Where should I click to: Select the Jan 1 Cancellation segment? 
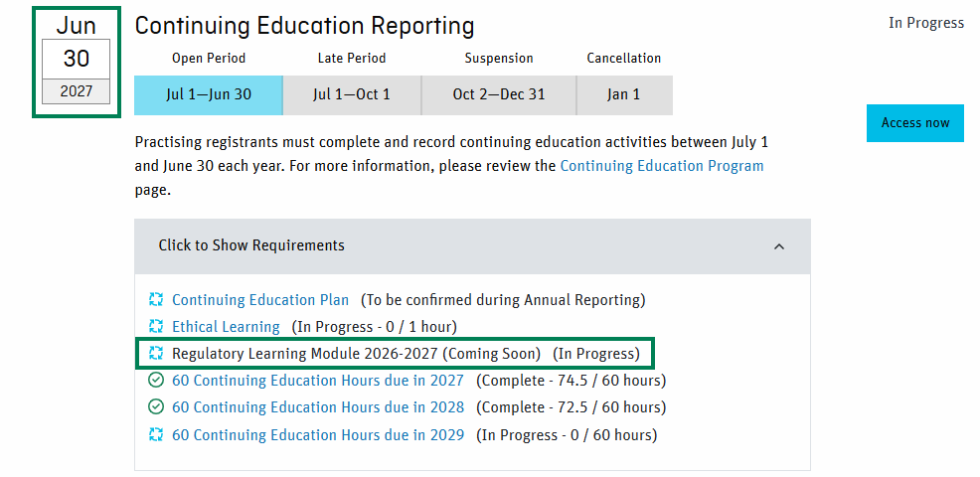point(624,95)
